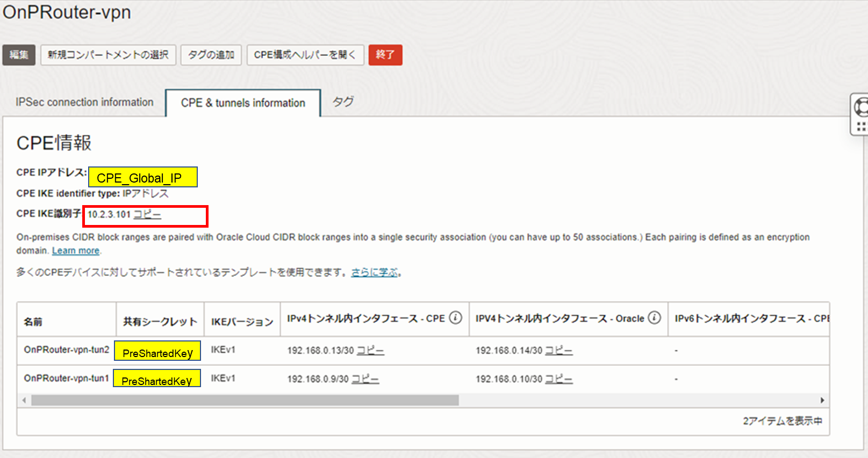Click IKEv1 in the OnPRouter-vpn-tun1 row

(223, 378)
